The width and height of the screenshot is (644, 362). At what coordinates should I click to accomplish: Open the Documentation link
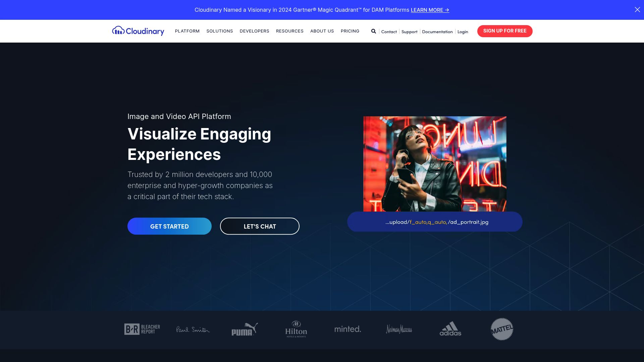437,32
